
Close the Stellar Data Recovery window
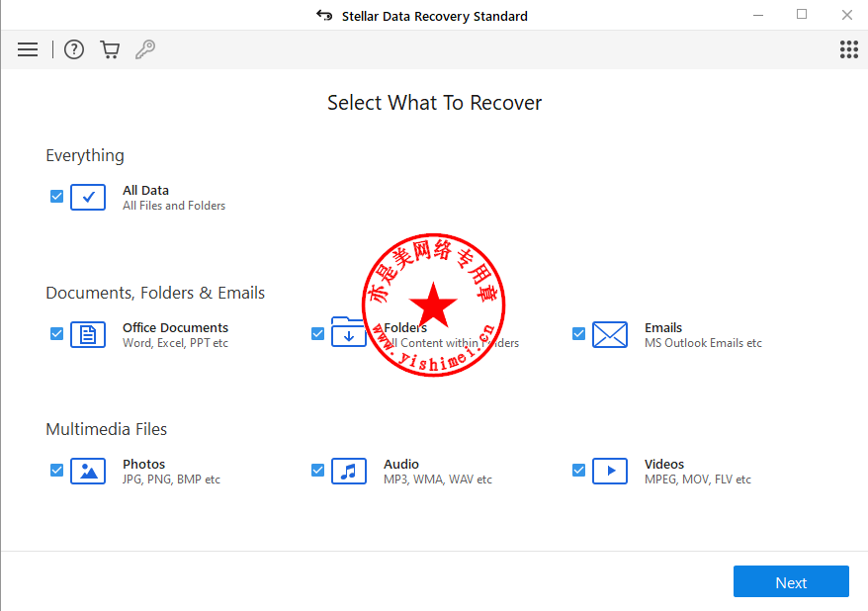[847, 15]
